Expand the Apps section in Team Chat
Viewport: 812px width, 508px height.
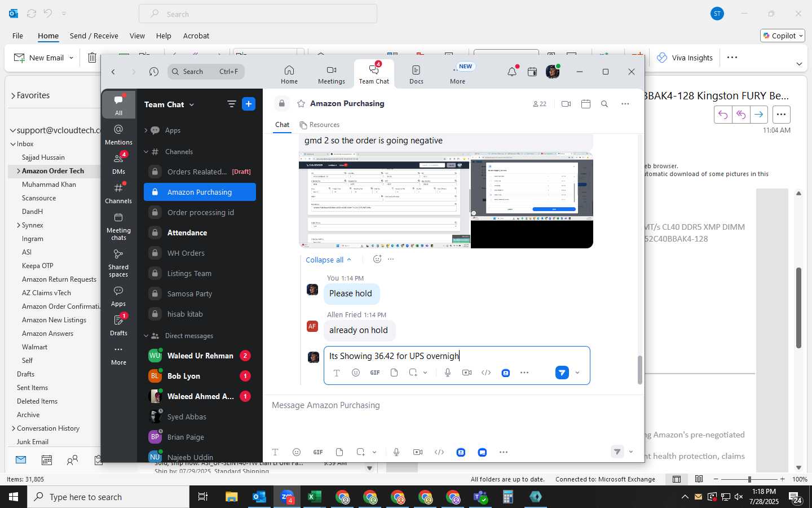pyautogui.click(x=145, y=130)
